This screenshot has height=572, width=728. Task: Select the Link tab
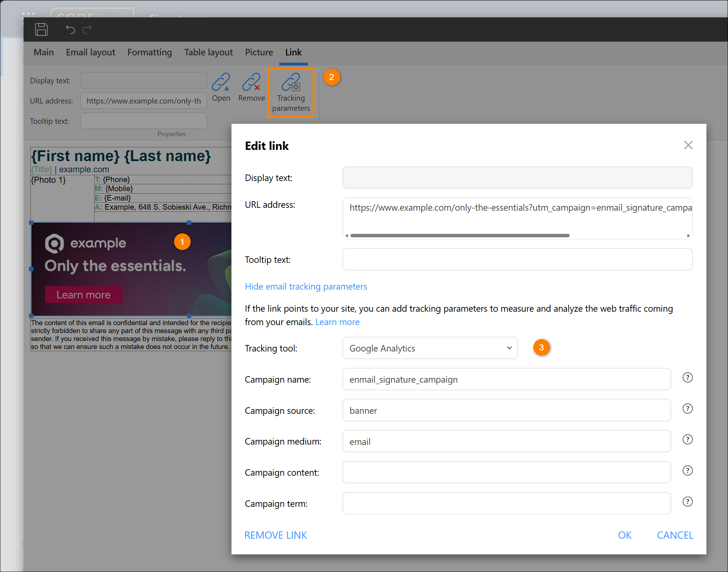click(x=293, y=52)
